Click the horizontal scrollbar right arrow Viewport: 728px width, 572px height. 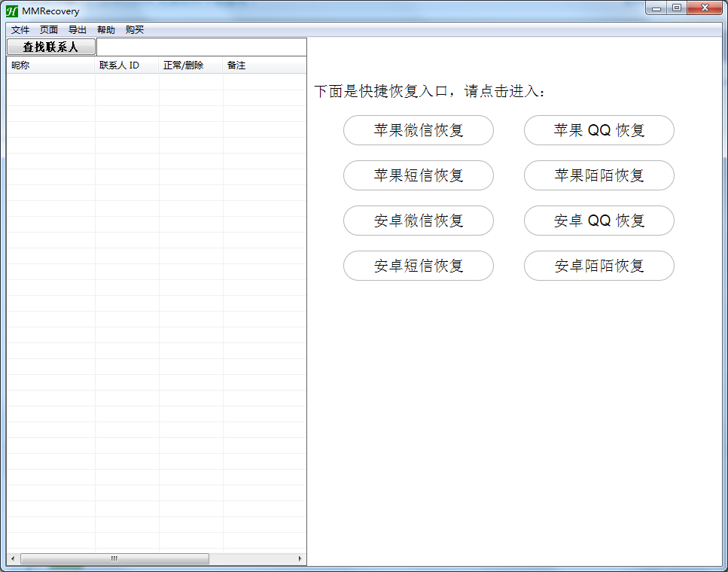click(x=300, y=558)
